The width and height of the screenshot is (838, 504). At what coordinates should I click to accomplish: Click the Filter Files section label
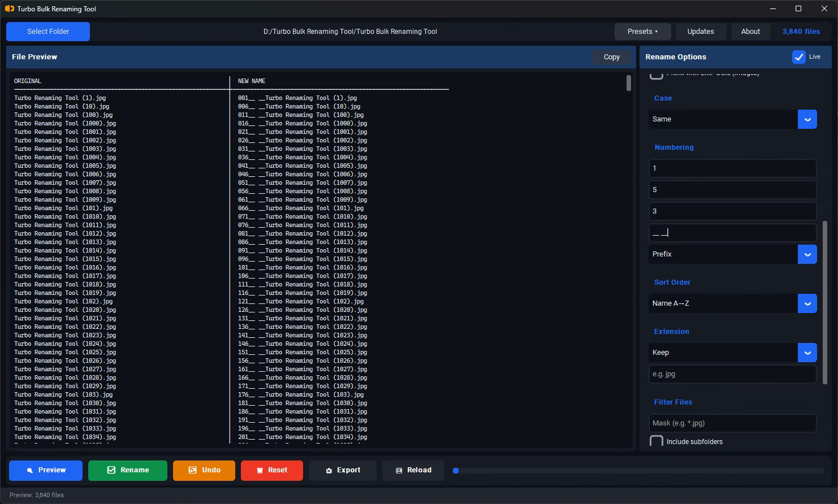pos(673,402)
